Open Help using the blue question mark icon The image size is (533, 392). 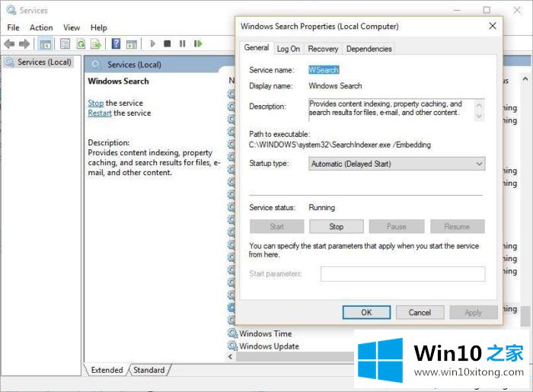pos(116,44)
